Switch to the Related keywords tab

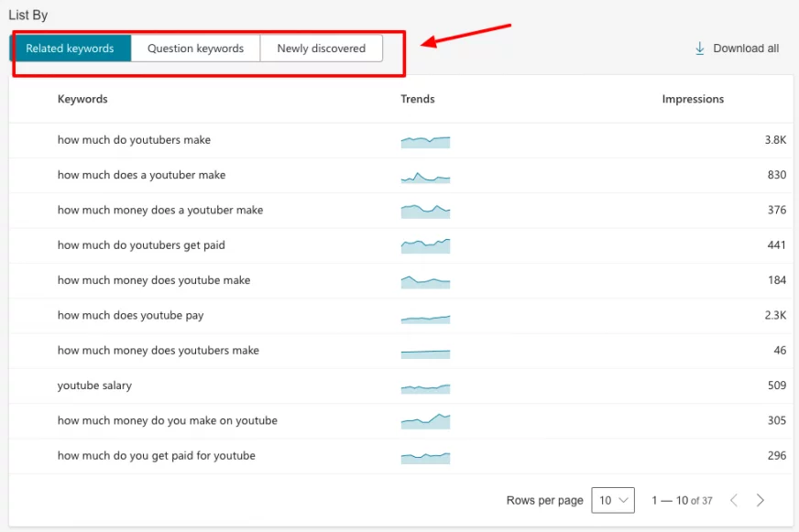click(70, 49)
